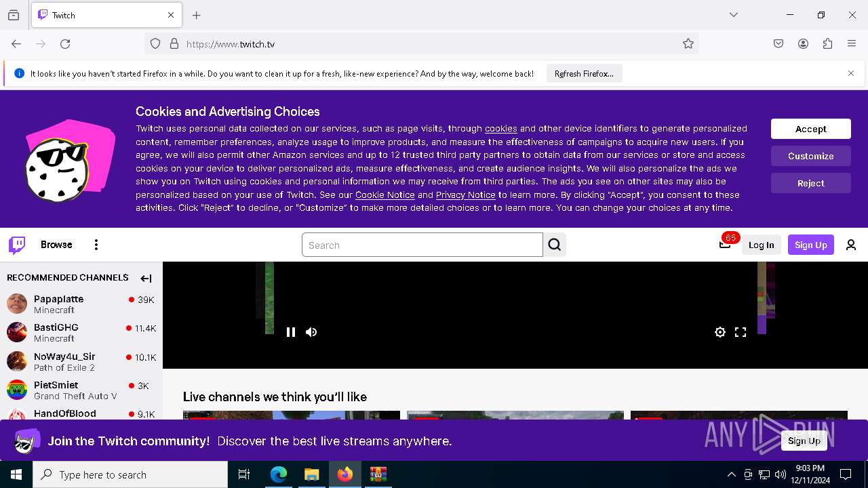Screen dimensions: 868x488
Task: Open the video player settings gear
Action: click(x=720, y=332)
